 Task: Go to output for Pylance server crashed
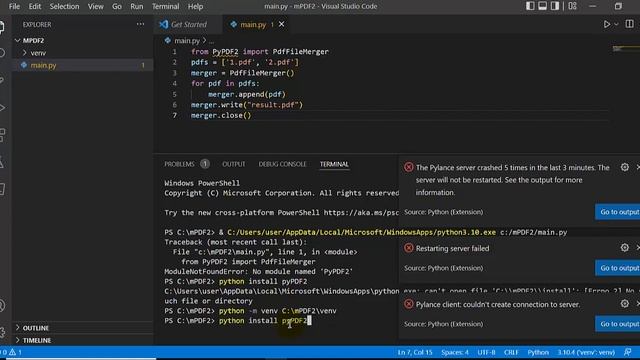618,212
